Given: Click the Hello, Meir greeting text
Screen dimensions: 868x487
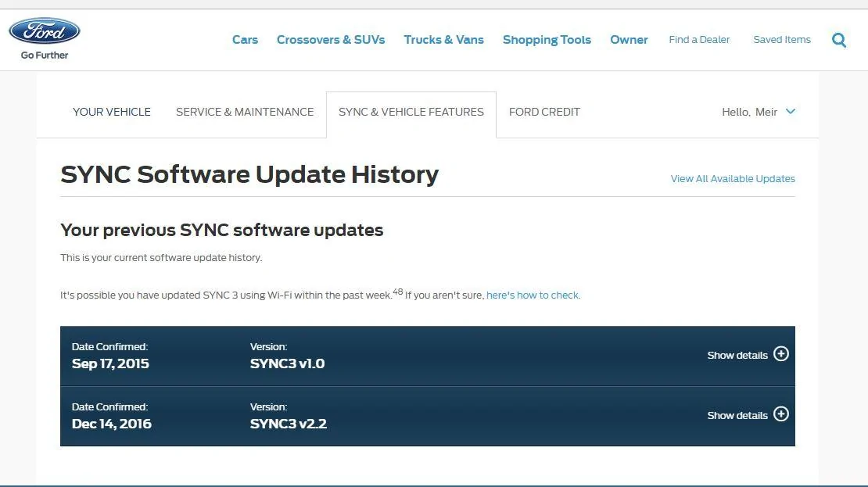Looking at the screenshot, I should [750, 112].
